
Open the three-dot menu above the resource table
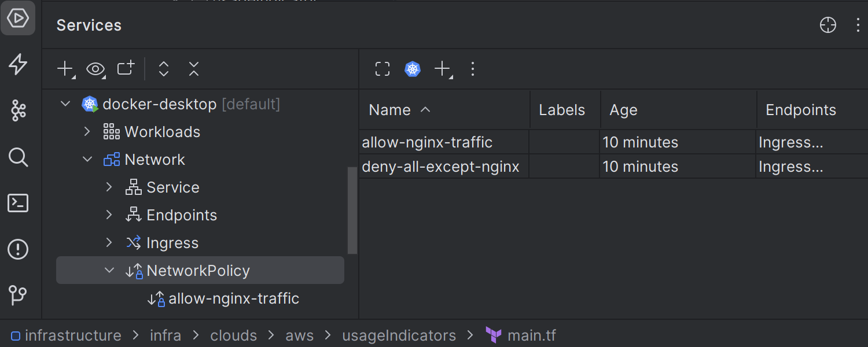point(473,69)
